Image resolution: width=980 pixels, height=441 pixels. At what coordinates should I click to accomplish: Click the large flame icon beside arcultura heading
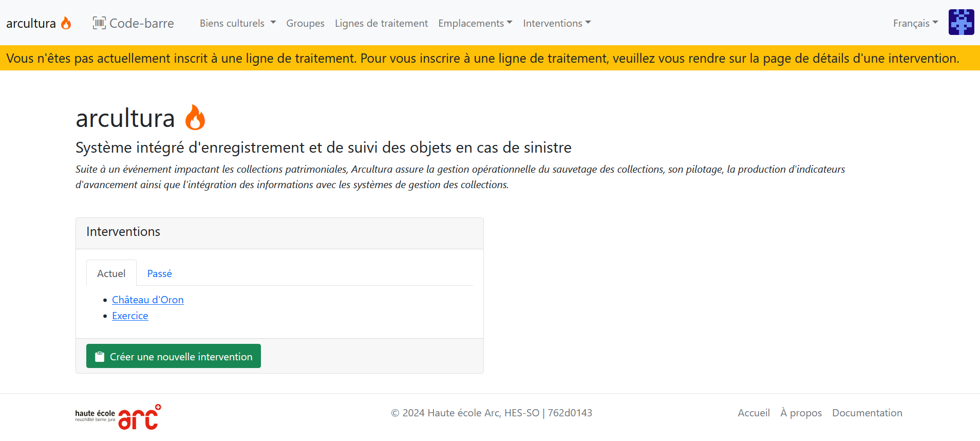[195, 118]
